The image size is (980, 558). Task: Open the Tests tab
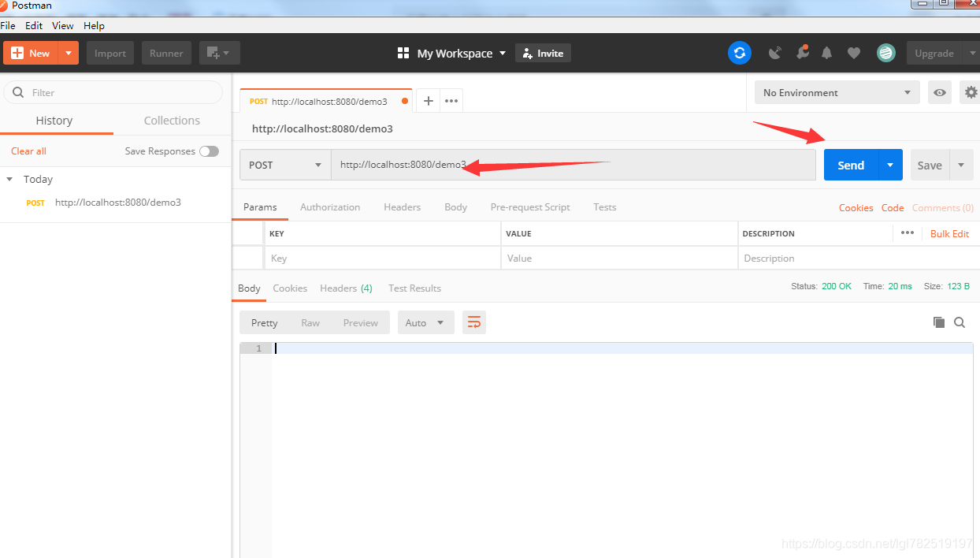[x=605, y=207]
